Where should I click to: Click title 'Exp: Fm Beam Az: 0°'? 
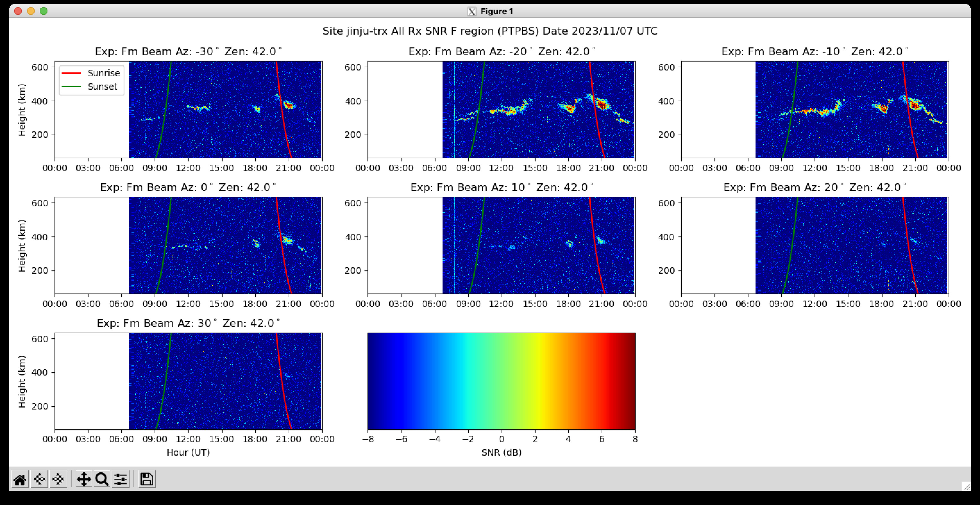point(188,187)
